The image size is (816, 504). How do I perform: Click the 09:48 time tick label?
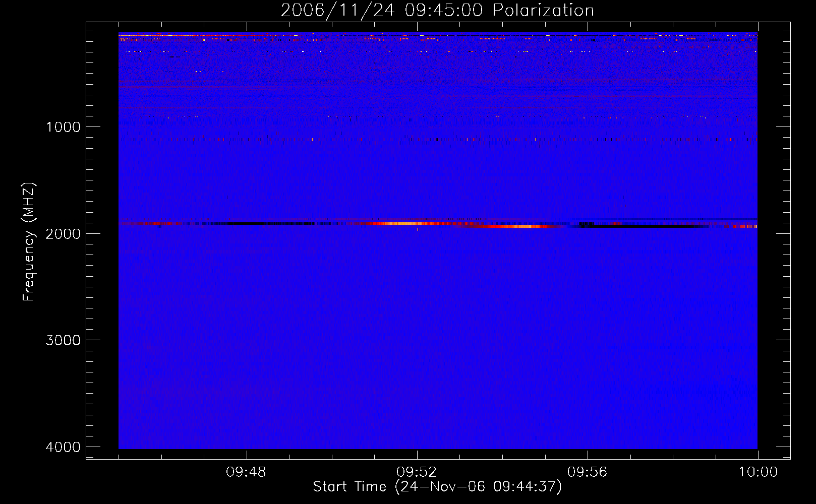[x=246, y=472]
